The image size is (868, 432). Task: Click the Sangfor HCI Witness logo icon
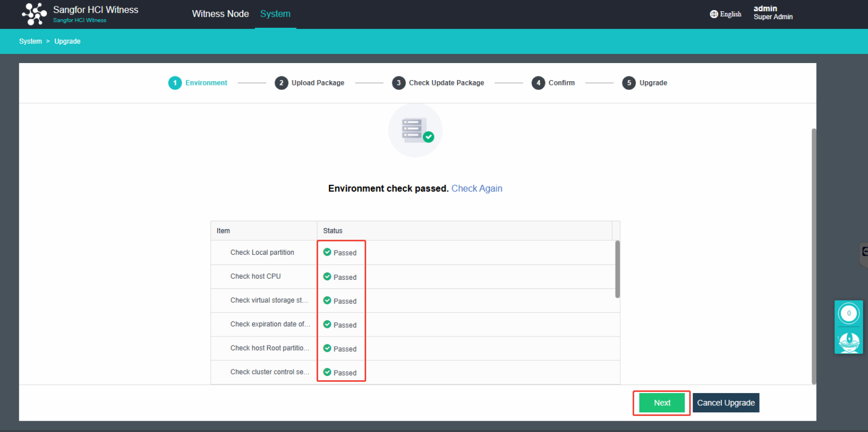pyautogui.click(x=34, y=14)
